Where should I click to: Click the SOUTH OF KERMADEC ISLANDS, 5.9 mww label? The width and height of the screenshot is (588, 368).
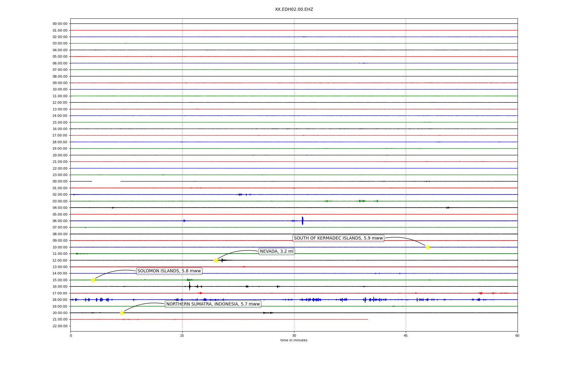click(x=338, y=238)
